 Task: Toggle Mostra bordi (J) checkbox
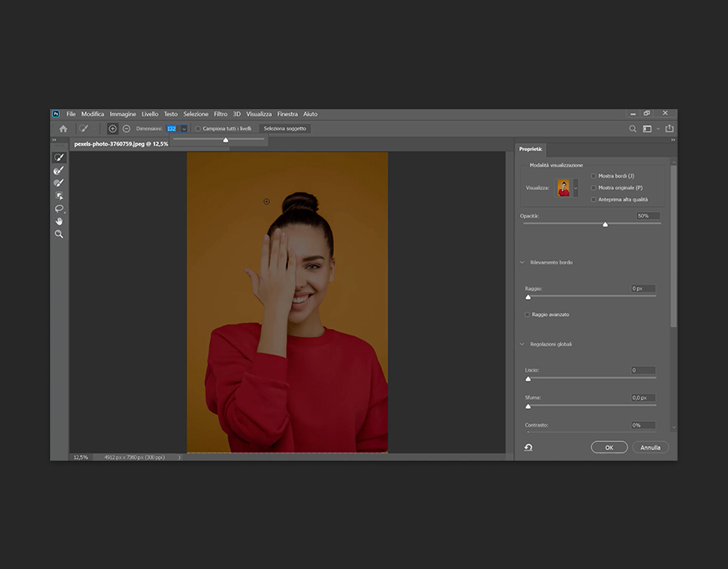[594, 175]
